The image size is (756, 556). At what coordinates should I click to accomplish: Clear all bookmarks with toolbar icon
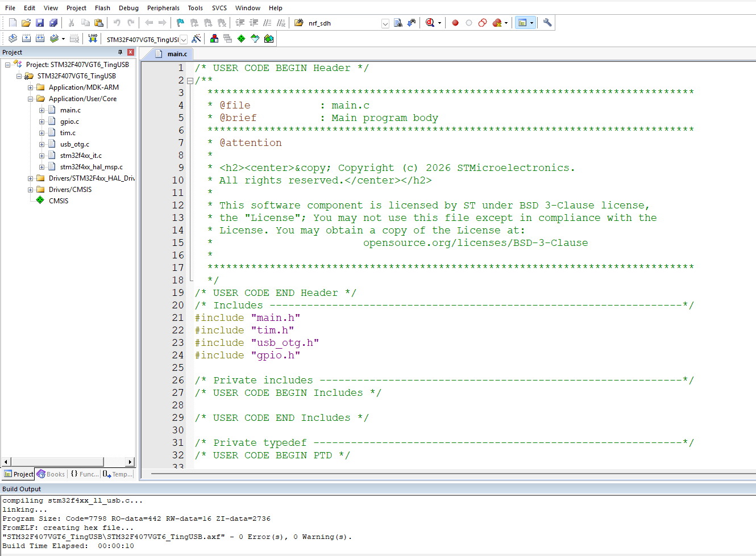point(222,23)
